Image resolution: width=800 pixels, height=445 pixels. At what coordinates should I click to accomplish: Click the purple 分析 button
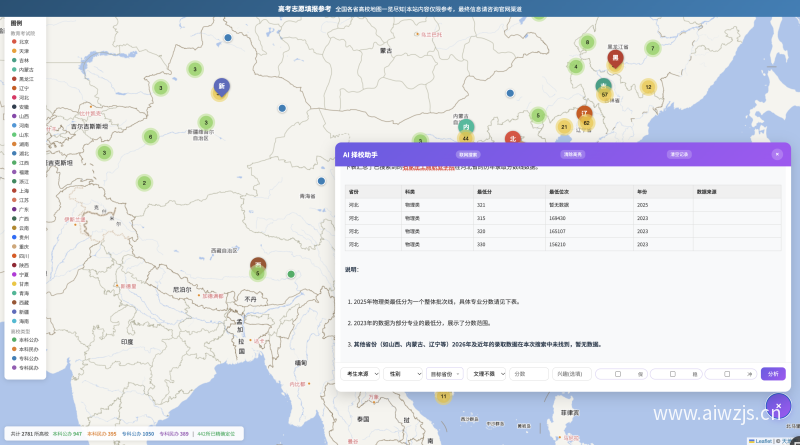pyautogui.click(x=773, y=374)
